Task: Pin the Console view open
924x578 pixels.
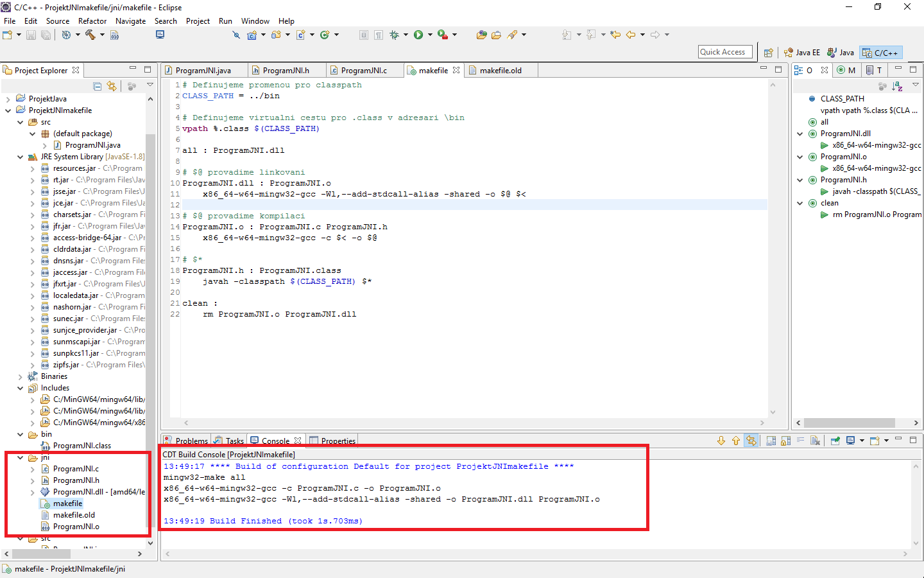Action: coord(834,441)
